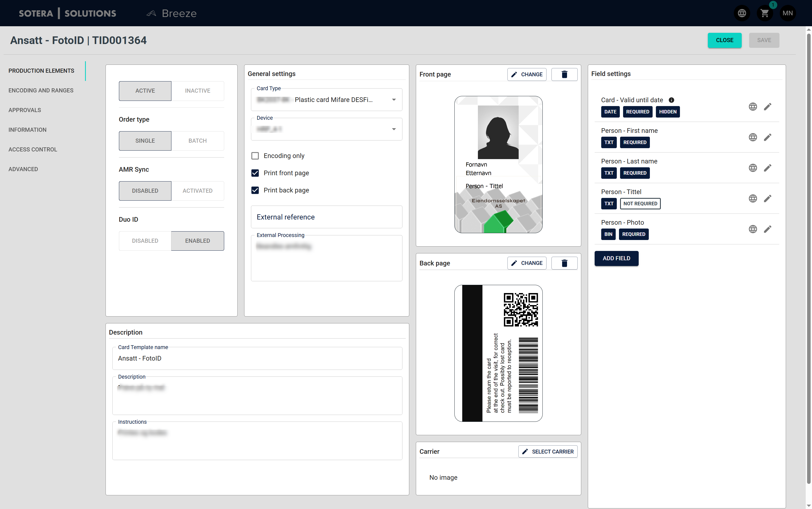Viewport: 812px width, 509px height.
Task: Open the ACCESS CONTROL section
Action: click(32, 149)
